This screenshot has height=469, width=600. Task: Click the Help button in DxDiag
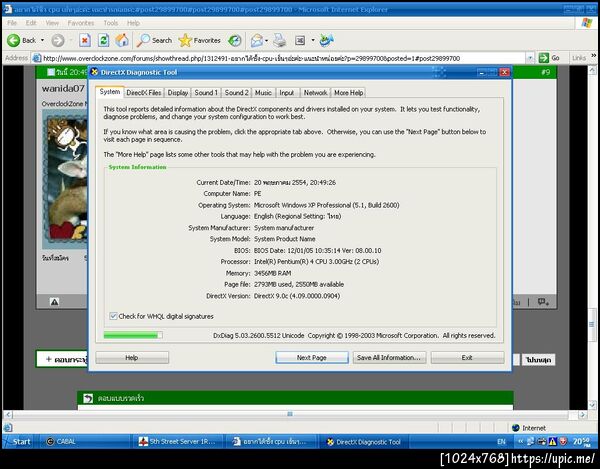click(x=132, y=358)
